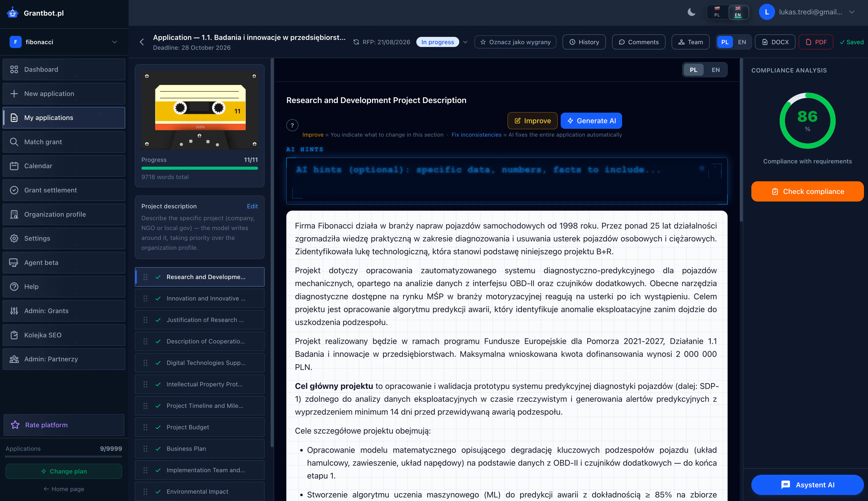Click checkmark next to Project Budget
Screen dimensions: 868x501
click(x=158, y=427)
